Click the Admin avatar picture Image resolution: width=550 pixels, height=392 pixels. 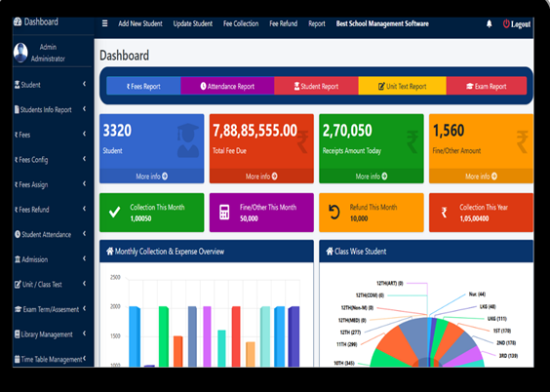tap(20, 53)
